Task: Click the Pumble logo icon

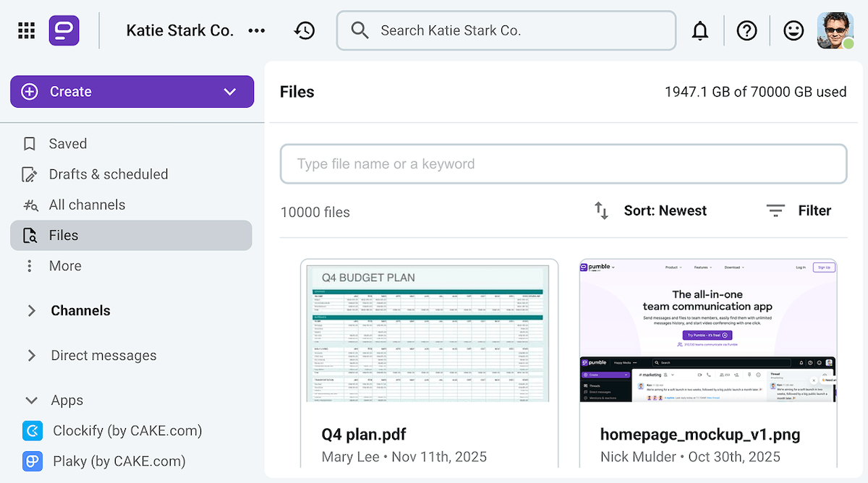Action: pos(64,30)
